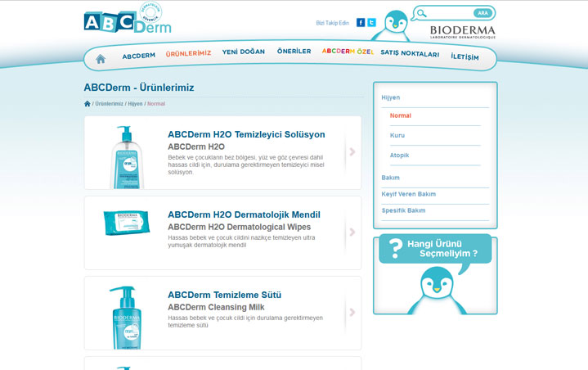The image size is (588, 370).
Task: Open ABCDerm H2O Temizleyici Solüsyon title
Action: pos(246,134)
